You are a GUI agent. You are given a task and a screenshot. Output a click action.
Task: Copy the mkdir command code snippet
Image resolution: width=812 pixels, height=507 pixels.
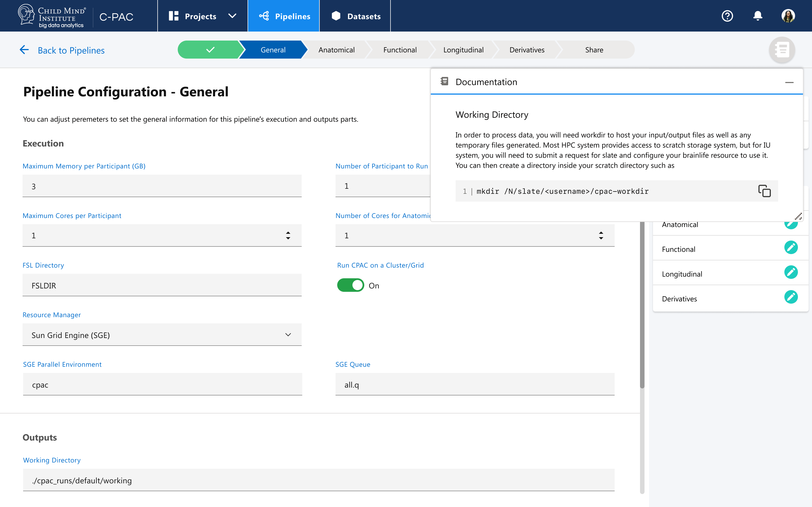(x=764, y=191)
